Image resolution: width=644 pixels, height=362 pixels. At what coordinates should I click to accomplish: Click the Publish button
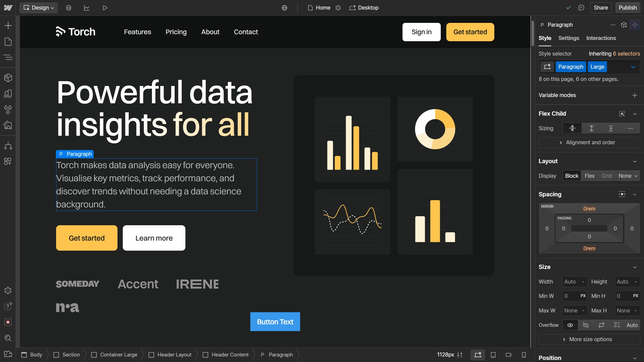[627, 8]
